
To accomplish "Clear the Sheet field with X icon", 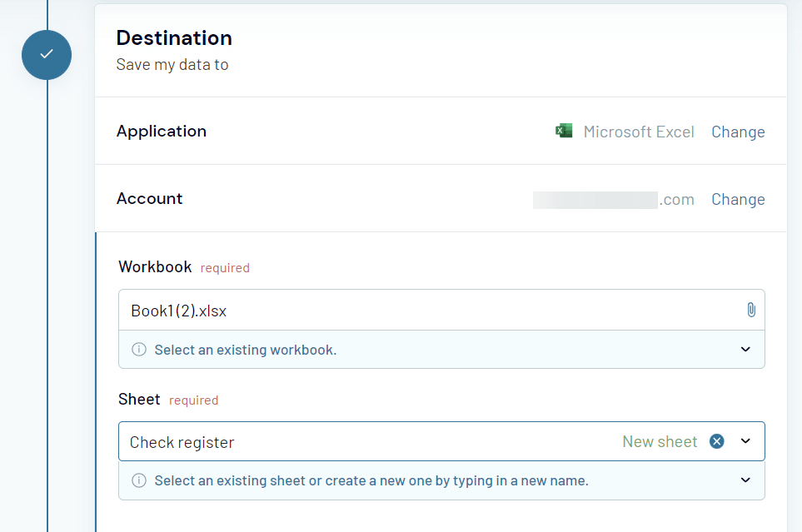I will point(716,441).
